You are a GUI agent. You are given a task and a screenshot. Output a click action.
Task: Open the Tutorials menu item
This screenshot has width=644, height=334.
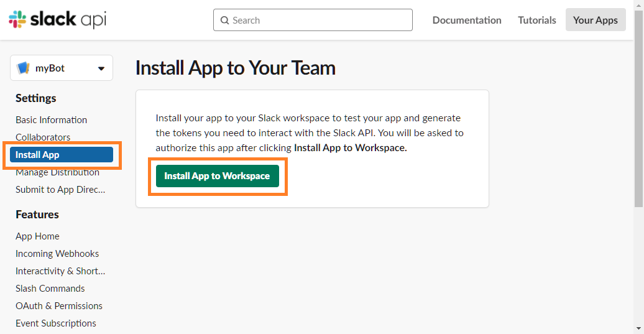(537, 20)
